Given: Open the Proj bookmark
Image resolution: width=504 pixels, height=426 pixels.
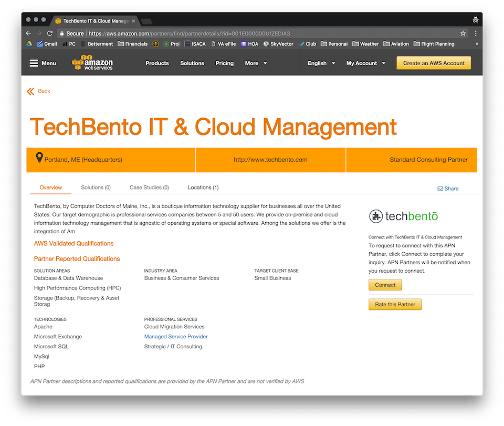Looking at the screenshot, I should (172, 44).
